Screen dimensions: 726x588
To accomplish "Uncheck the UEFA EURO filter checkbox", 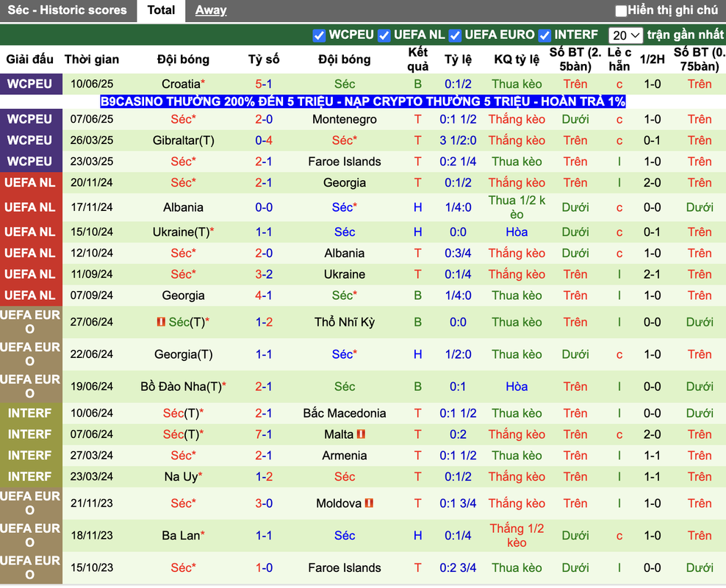I will click(455, 35).
